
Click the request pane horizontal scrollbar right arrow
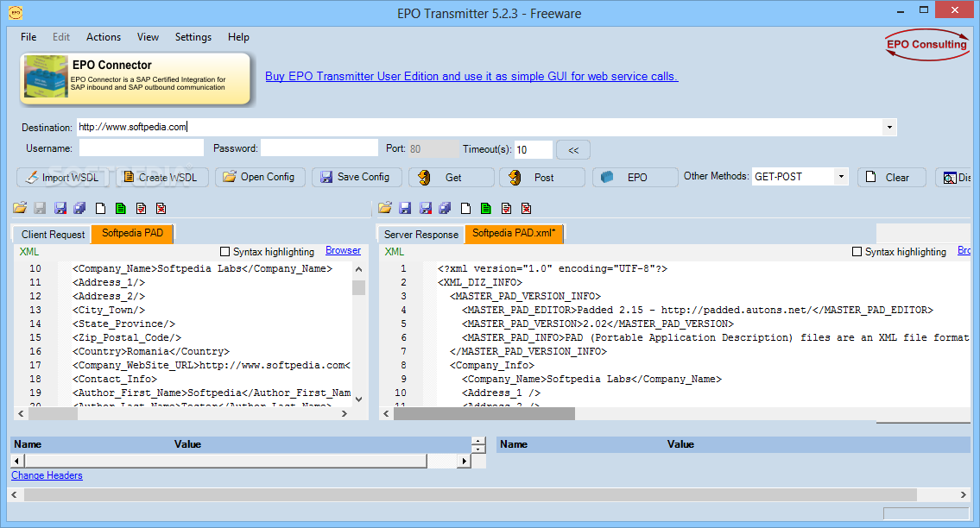click(x=345, y=413)
